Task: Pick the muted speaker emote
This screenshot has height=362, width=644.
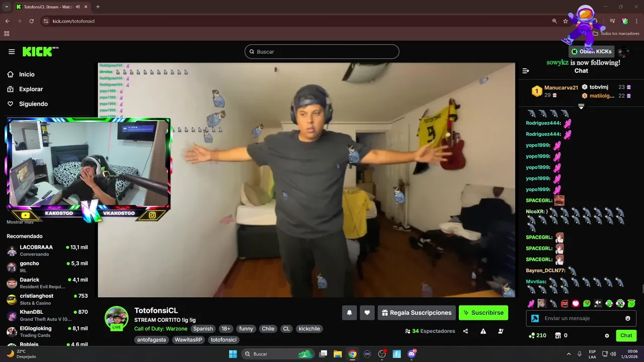Action: click(598, 303)
